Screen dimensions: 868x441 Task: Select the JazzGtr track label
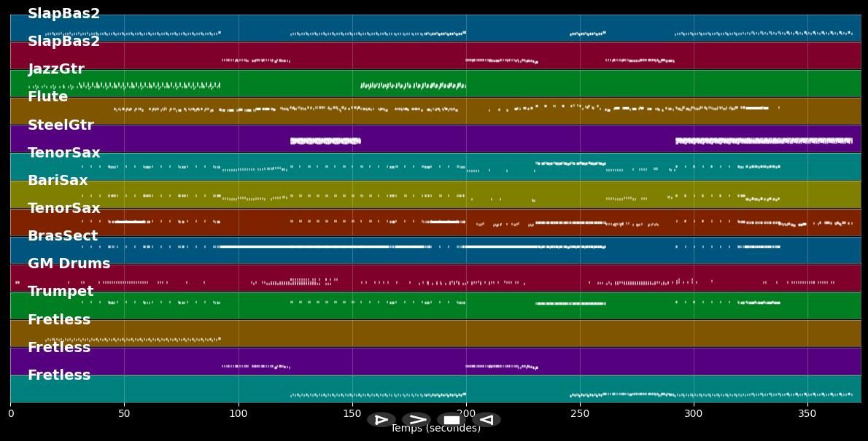tap(56, 69)
